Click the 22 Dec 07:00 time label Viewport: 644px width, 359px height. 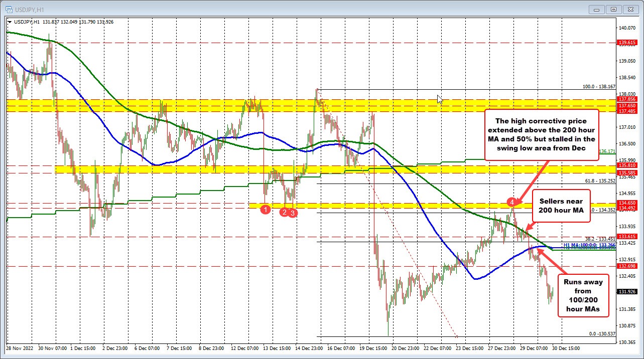pos(438,348)
